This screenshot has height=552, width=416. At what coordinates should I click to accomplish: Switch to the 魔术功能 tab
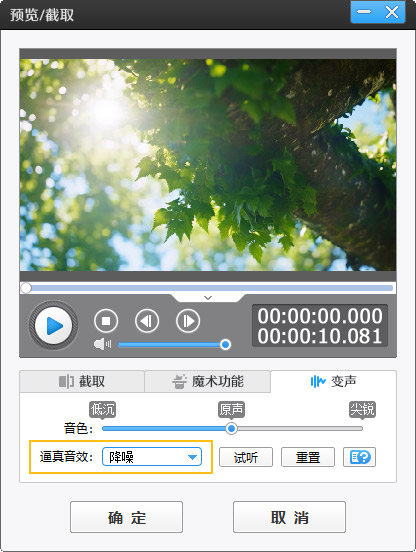[208, 381]
